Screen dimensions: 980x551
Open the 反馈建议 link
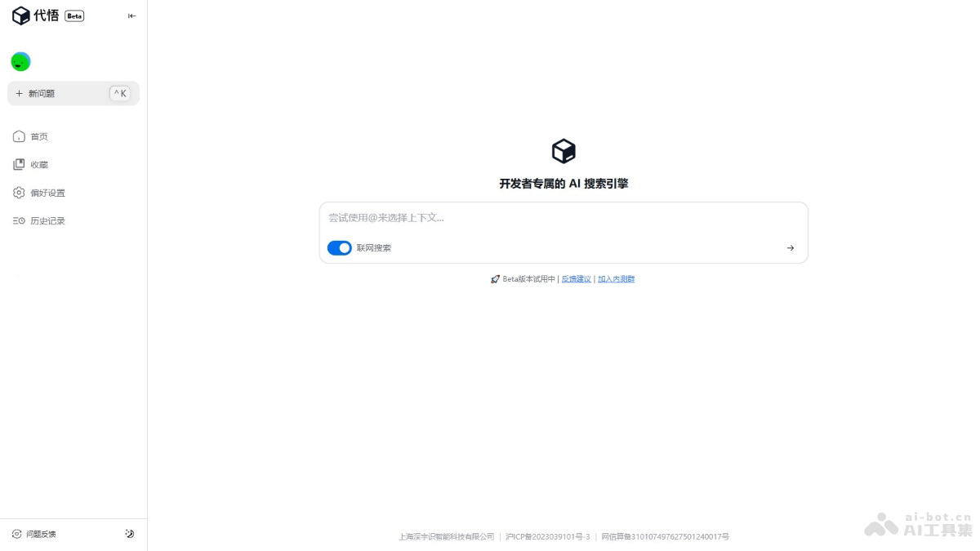tap(576, 278)
